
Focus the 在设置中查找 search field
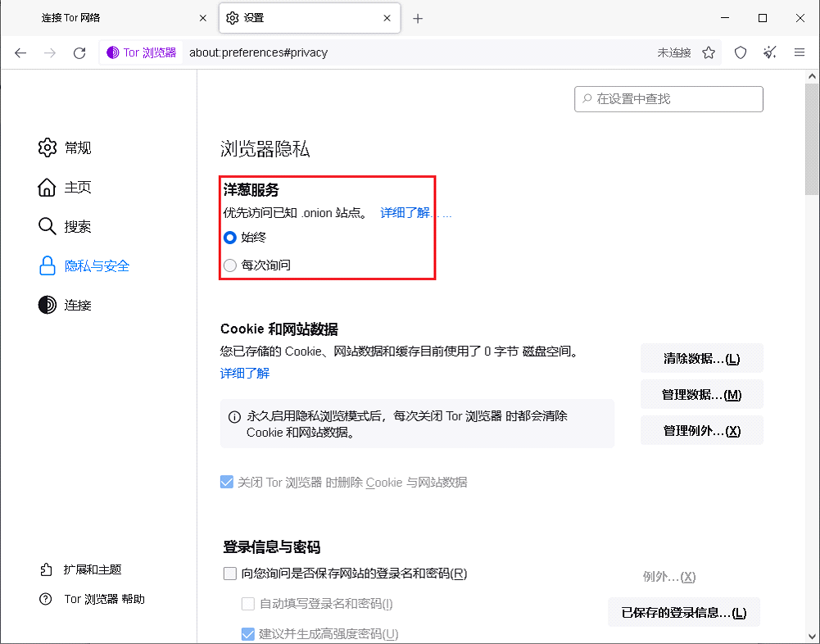(668, 99)
